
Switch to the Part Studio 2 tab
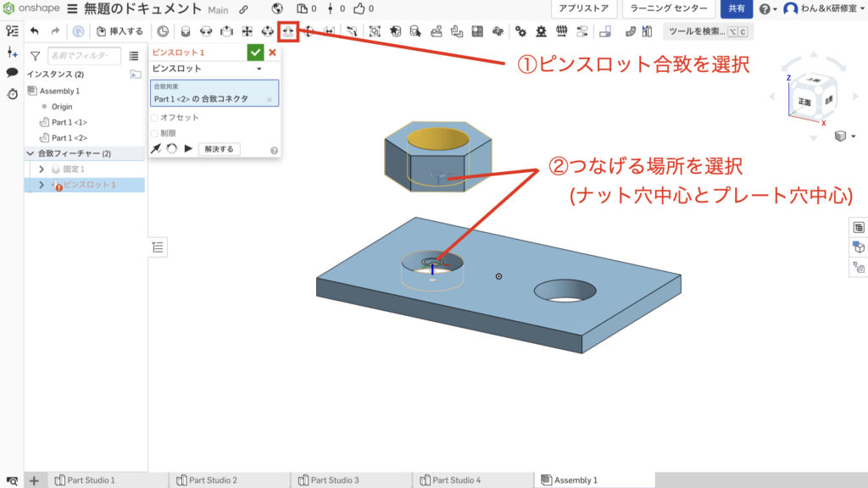pos(207,480)
